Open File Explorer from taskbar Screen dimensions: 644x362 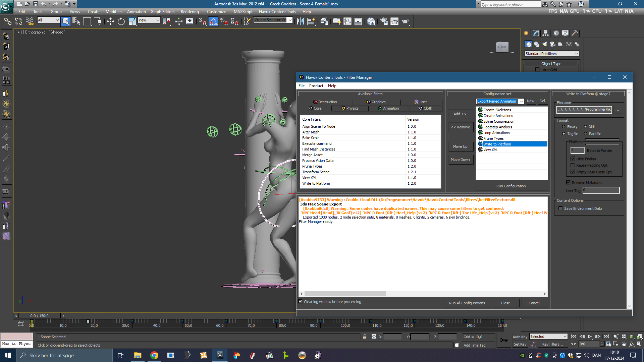click(x=138, y=355)
